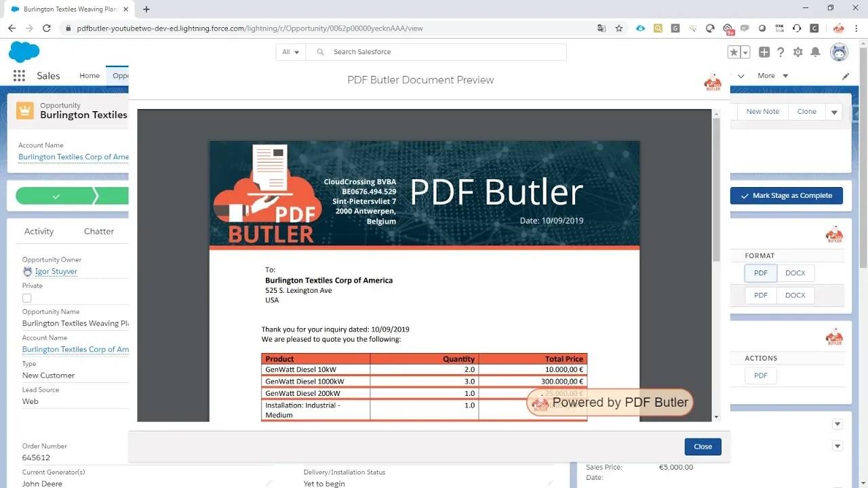The image size is (868, 488).
Task: Click the completed green path stage checkmark
Action: click(x=56, y=196)
